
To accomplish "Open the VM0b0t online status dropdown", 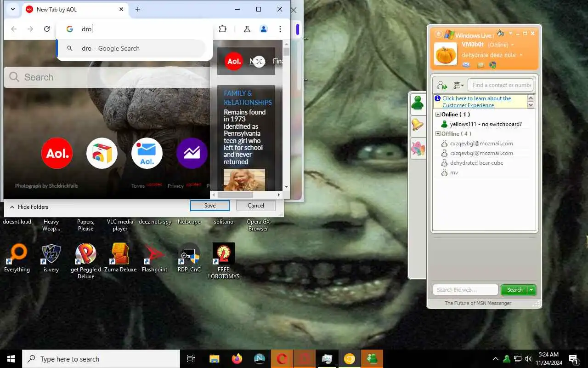I will (513, 45).
